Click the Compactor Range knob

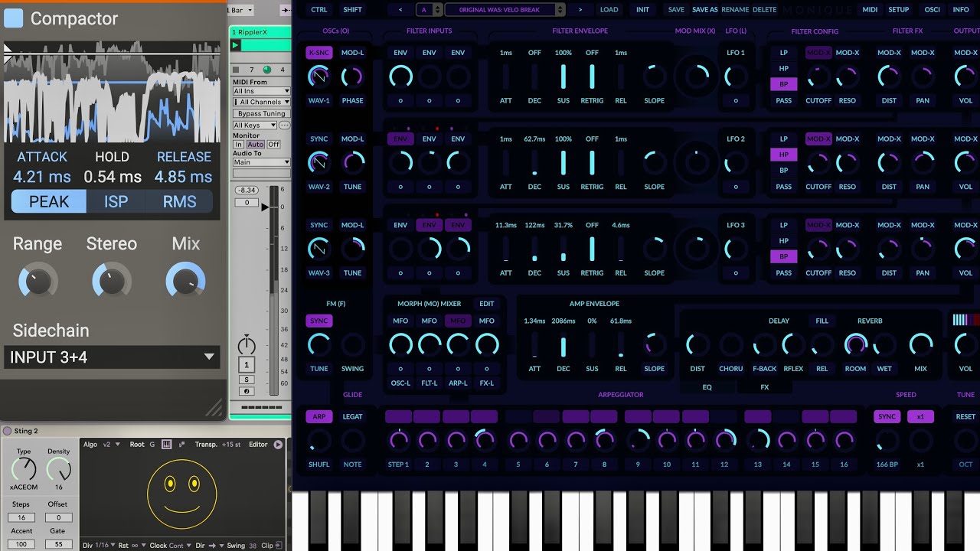tap(38, 281)
